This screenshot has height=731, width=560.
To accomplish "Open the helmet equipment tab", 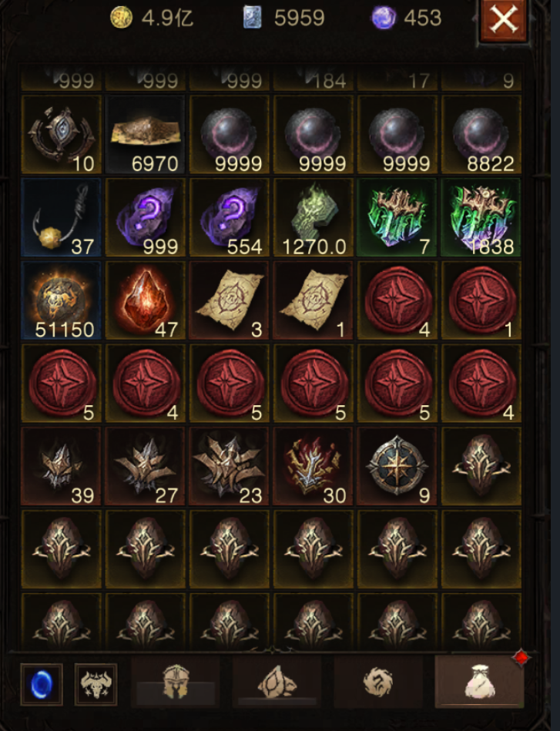I will click(176, 682).
